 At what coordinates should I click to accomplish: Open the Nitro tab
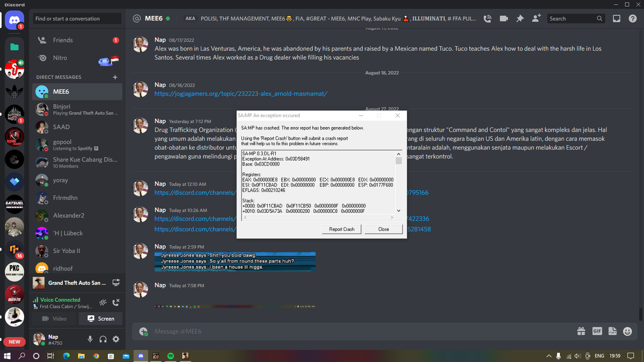pyautogui.click(x=77, y=58)
